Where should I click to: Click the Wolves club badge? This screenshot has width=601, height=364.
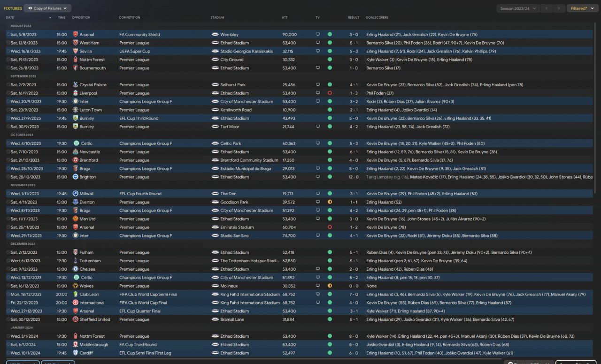point(76,286)
